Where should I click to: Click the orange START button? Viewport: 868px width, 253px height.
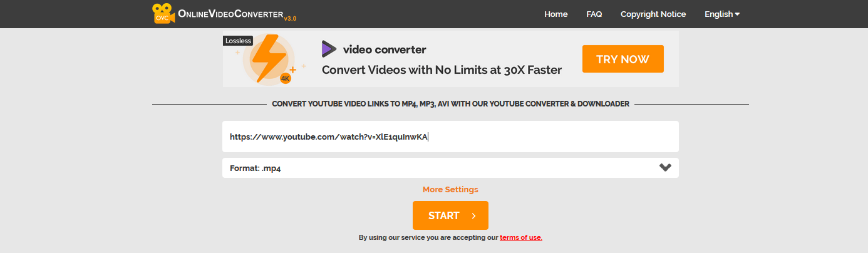(450, 215)
